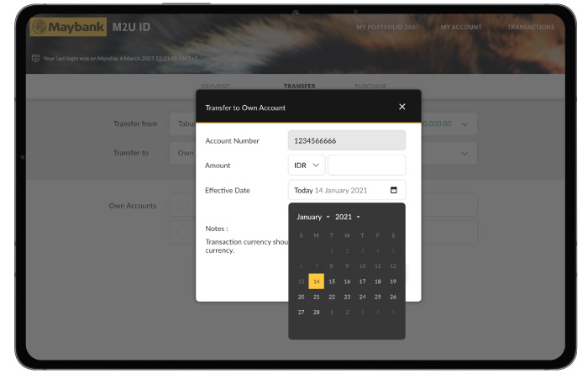The image size is (588, 374).
Task: Pick January 16 in the calendar
Action: click(x=347, y=282)
